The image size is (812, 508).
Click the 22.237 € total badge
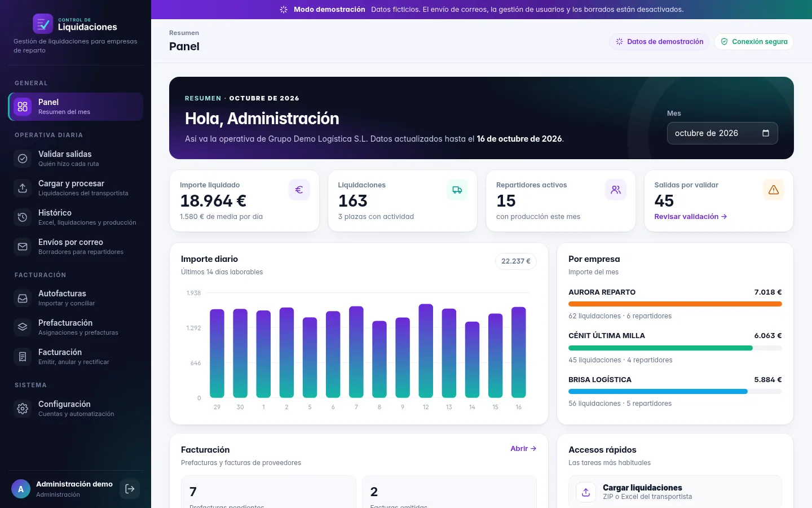pos(516,261)
